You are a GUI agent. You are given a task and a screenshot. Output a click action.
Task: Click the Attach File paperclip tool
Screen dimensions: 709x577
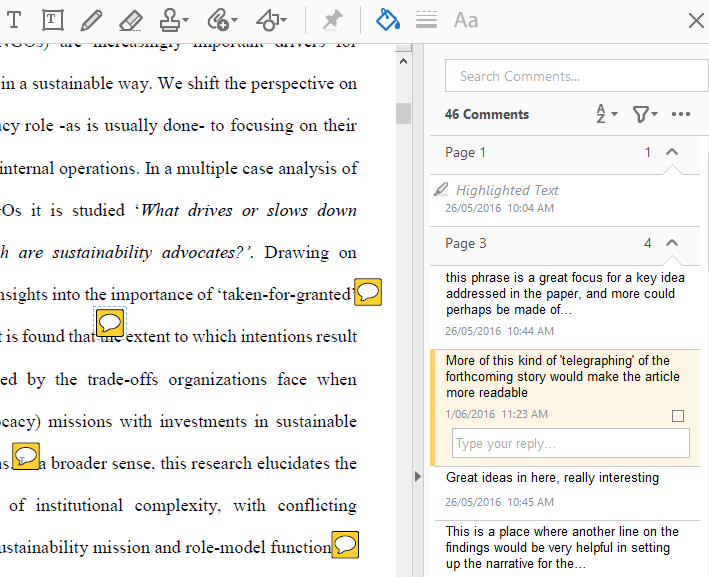(x=217, y=21)
